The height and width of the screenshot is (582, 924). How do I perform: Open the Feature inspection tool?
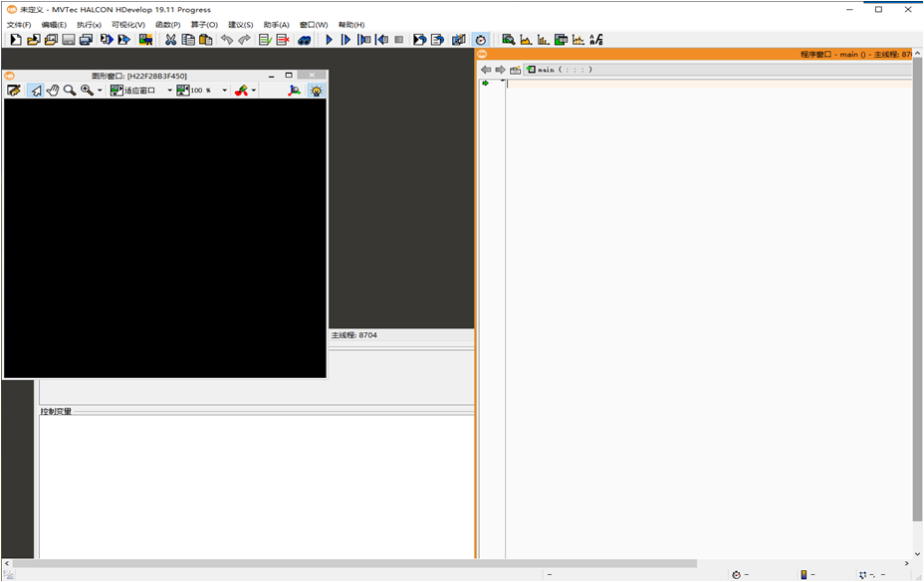coord(561,40)
